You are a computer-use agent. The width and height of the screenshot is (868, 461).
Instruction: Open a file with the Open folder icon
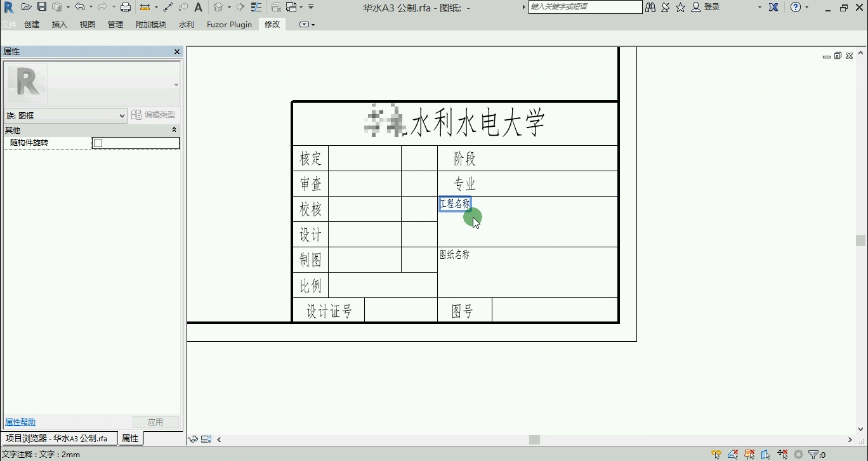(26, 7)
